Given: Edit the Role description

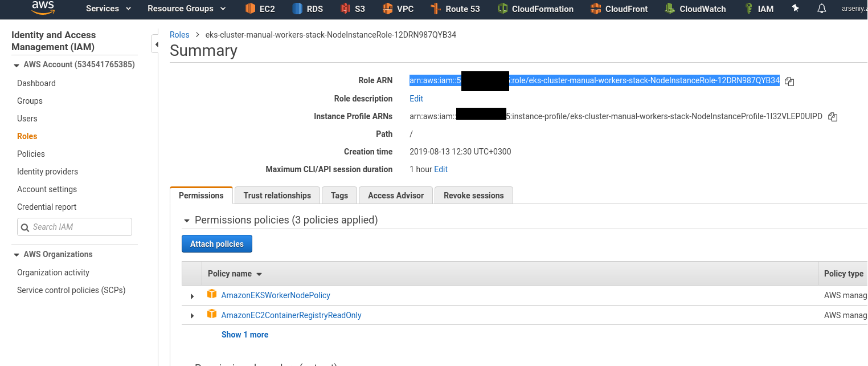Looking at the screenshot, I should pos(416,99).
